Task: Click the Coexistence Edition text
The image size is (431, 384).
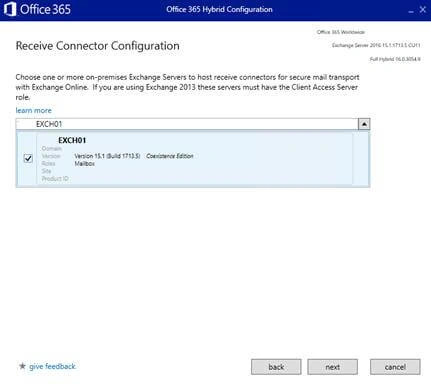Action: click(170, 156)
